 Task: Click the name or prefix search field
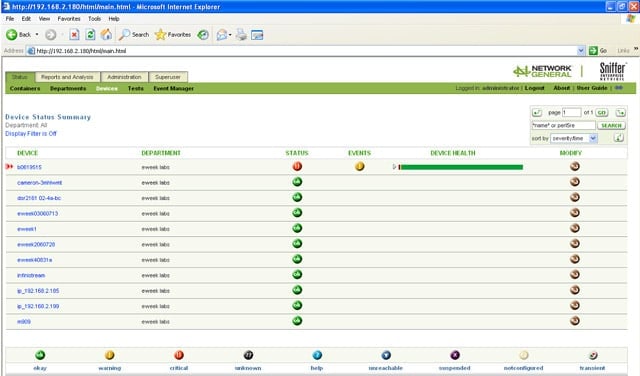pos(563,125)
